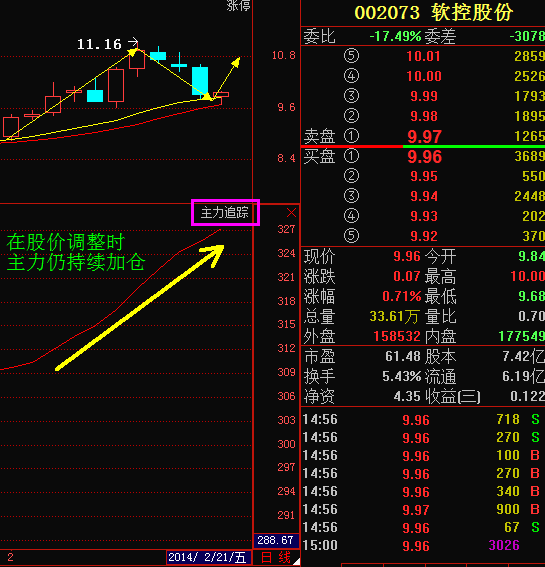The width and height of the screenshot is (545, 567).
Task: Select sell level ④ at 10.00
Action: point(423,76)
